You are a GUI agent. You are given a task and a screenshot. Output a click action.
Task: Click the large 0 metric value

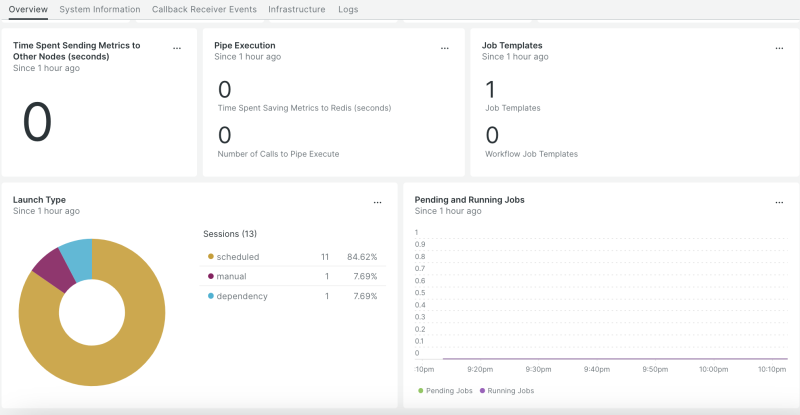pos(37,122)
